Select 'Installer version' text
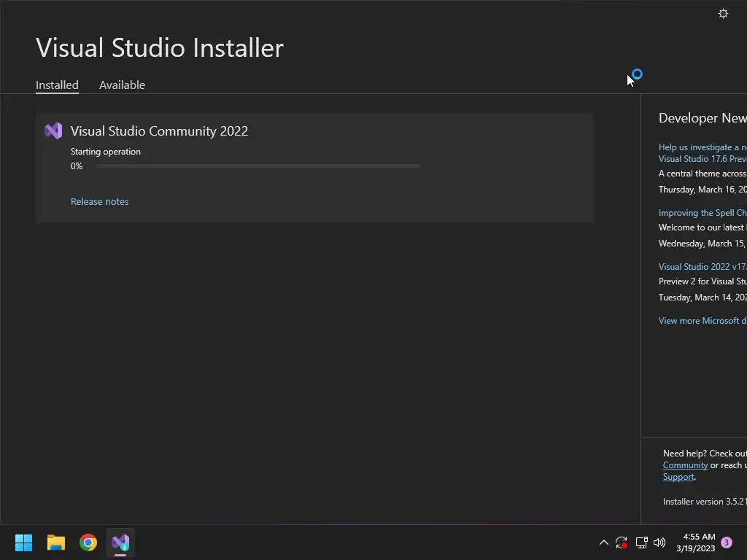This screenshot has width=747, height=560. tap(705, 502)
